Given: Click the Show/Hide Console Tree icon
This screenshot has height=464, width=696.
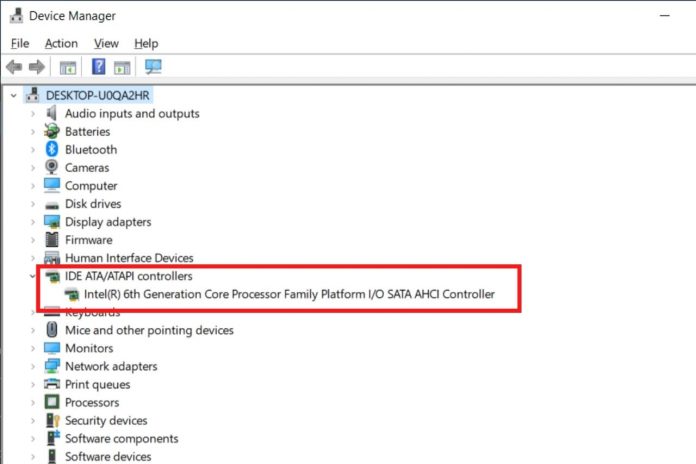Looking at the screenshot, I should point(68,67).
